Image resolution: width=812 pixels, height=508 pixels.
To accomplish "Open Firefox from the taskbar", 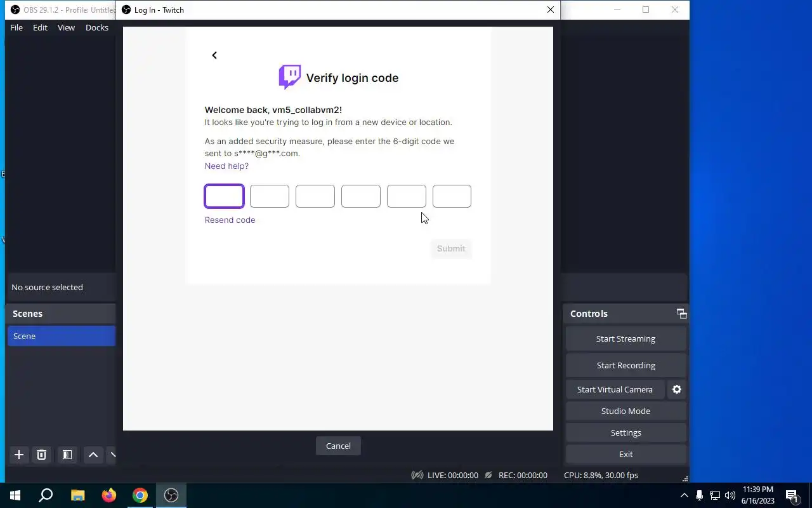I will [x=109, y=495].
